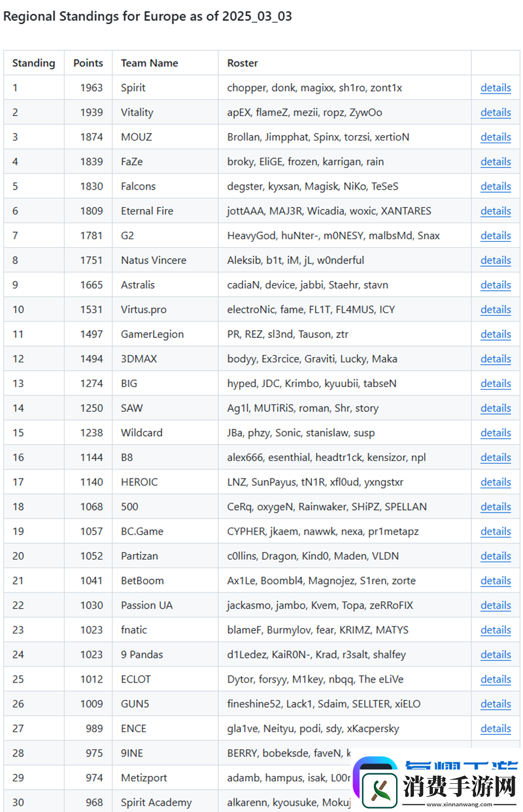View details for FaZe
Screen dimensions: 523x812
[496, 161]
